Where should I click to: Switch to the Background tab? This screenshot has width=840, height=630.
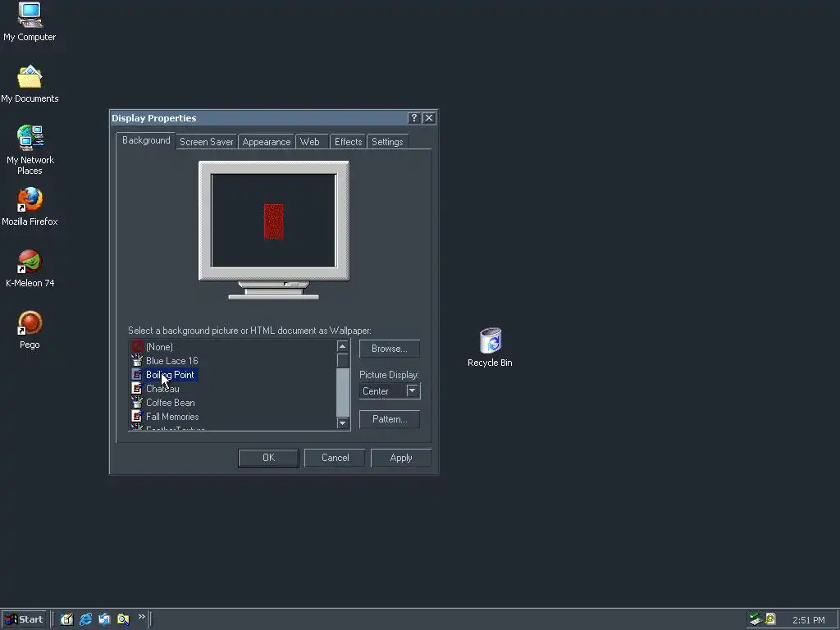146,140
